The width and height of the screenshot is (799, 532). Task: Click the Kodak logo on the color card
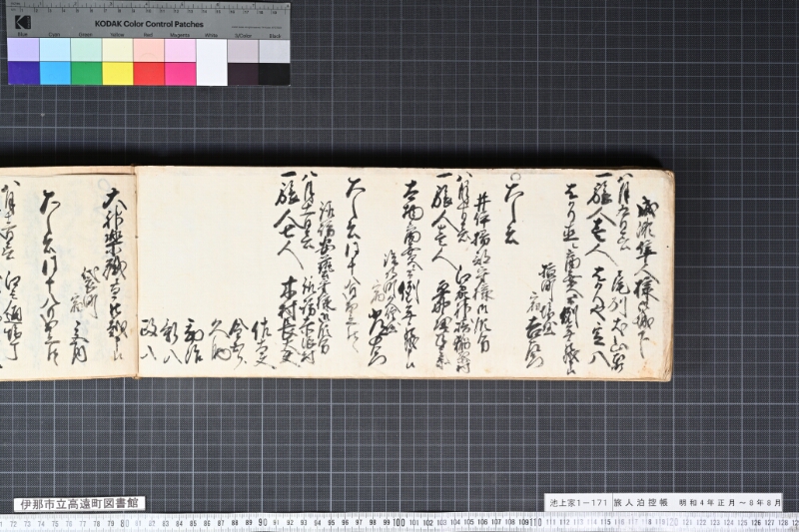pos(22,22)
